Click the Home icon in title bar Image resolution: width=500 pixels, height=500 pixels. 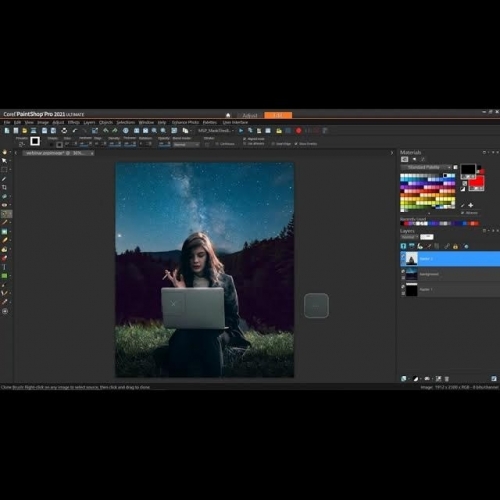pyautogui.click(x=228, y=115)
